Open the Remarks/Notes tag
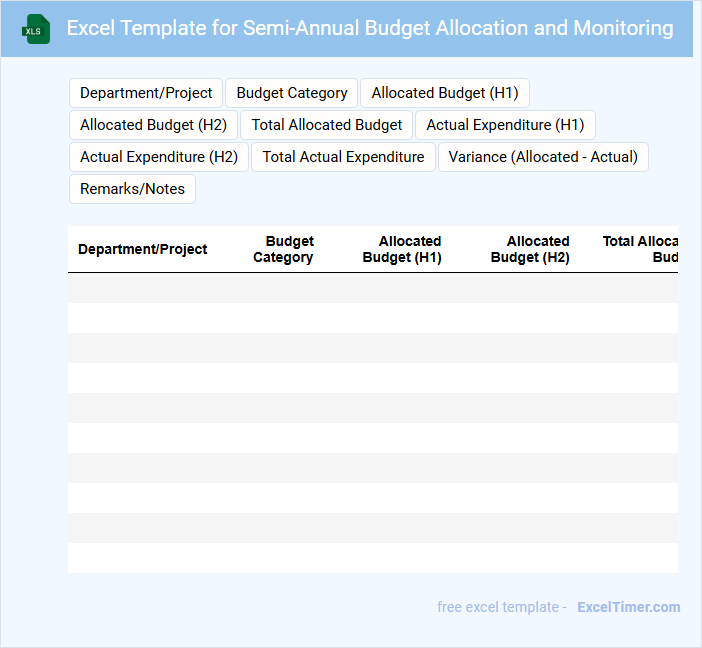 tap(132, 189)
